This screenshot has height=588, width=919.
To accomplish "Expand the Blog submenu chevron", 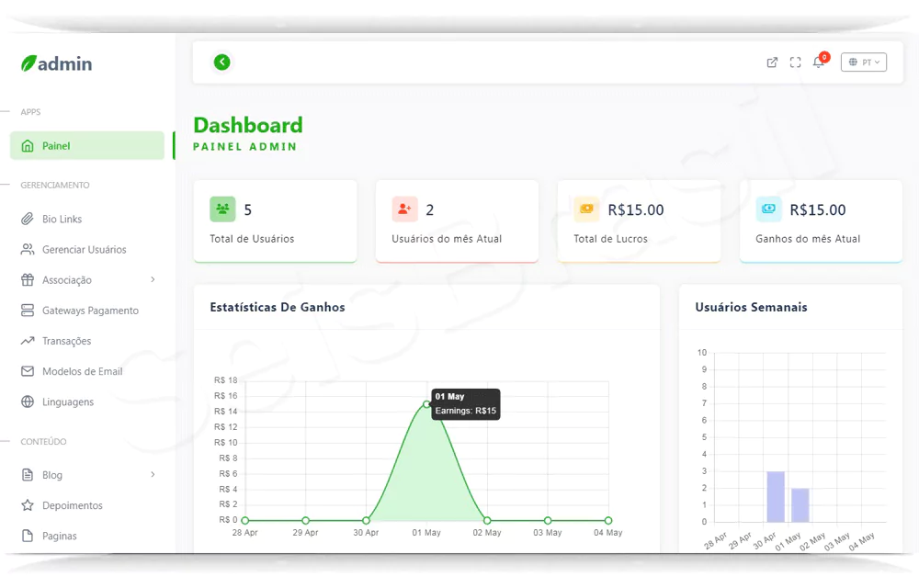I will pyautogui.click(x=153, y=474).
